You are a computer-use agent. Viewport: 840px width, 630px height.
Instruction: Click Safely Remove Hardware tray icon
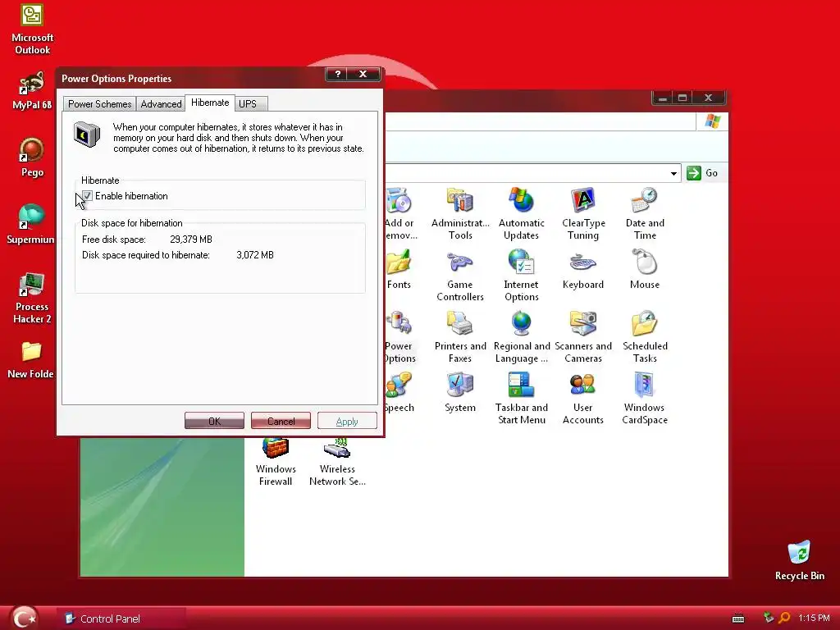(768, 618)
